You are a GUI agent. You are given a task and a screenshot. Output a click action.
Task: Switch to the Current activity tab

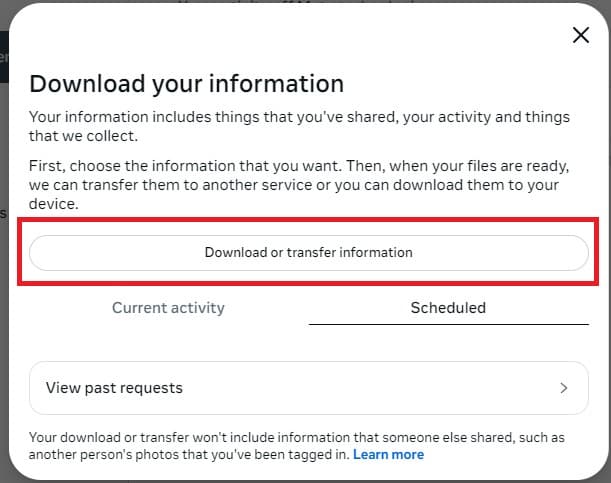pos(168,308)
